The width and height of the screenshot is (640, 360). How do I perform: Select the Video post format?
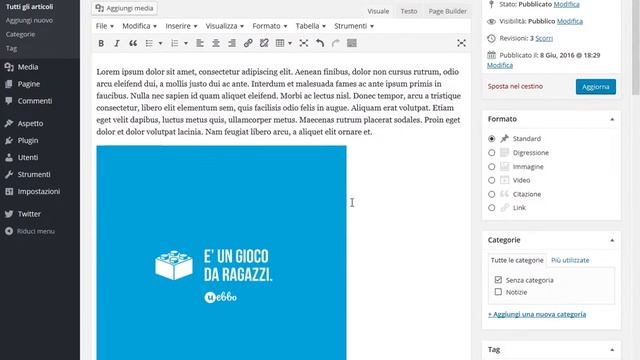[491, 180]
